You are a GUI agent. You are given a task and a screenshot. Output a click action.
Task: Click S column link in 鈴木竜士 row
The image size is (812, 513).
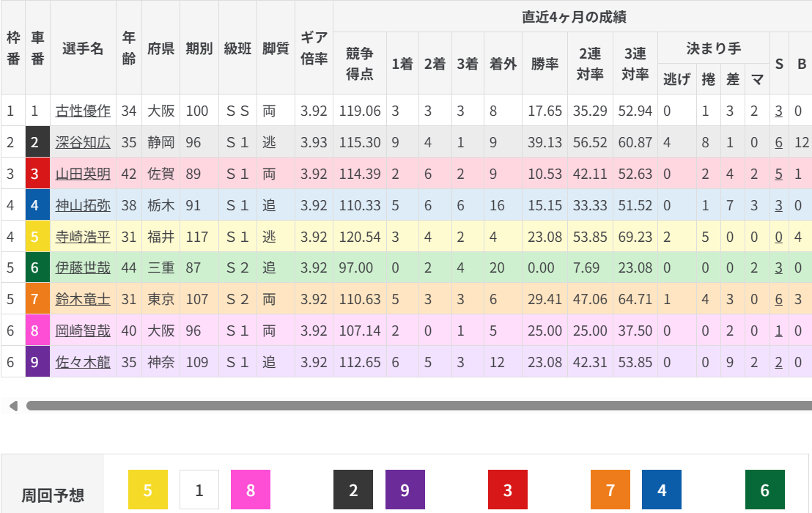778,300
